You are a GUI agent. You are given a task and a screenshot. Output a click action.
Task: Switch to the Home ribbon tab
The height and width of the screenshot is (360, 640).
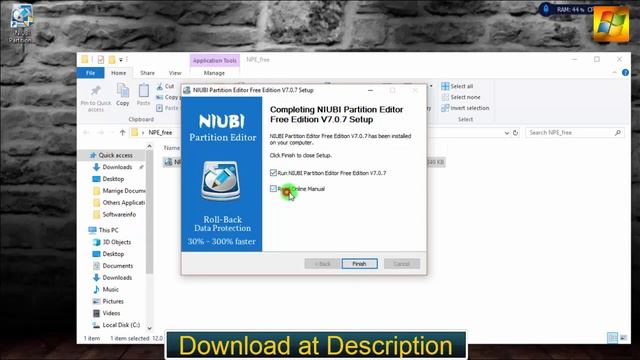118,73
